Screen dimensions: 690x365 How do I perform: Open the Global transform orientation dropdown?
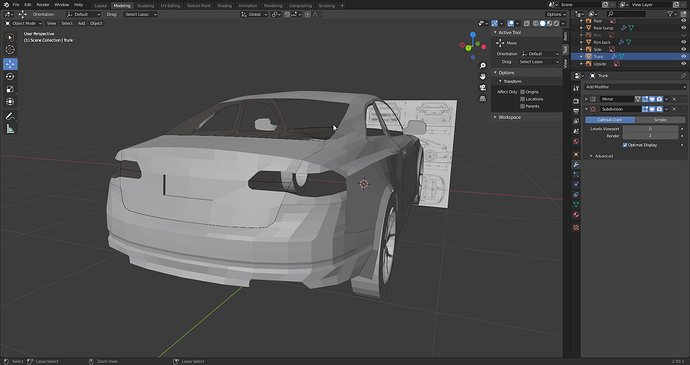click(254, 15)
